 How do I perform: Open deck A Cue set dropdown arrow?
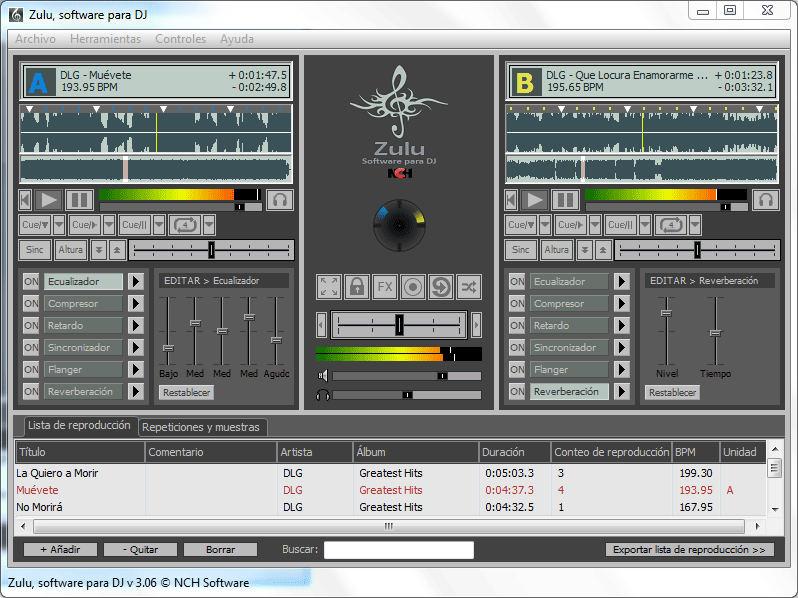click(x=59, y=224)
